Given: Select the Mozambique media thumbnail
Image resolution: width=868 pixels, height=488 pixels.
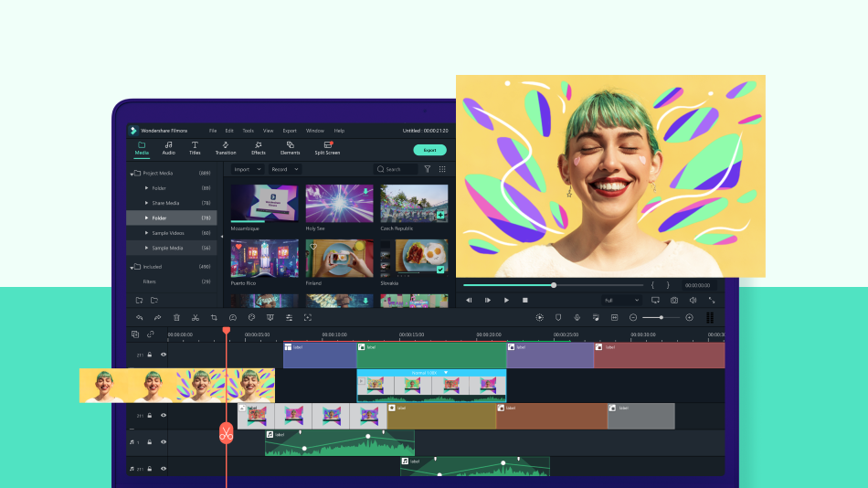Looking at the screenshot, I should tap(264, 203).
